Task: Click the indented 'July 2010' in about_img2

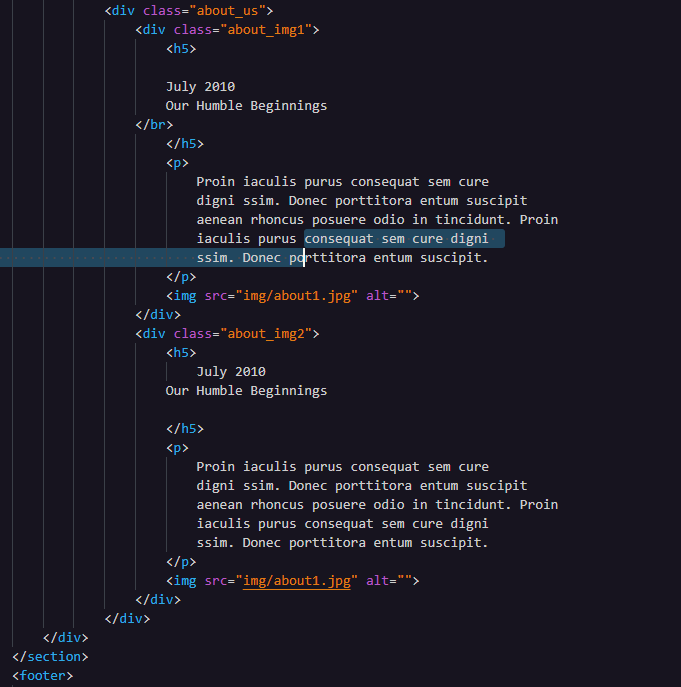Action: coord(231,372)
